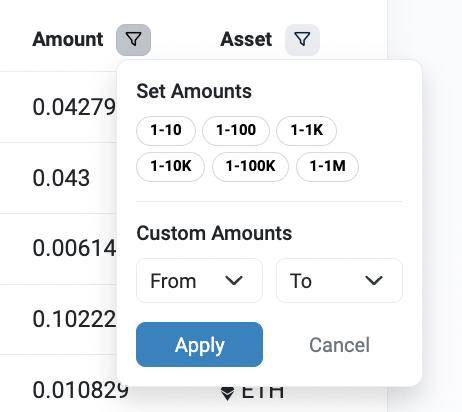462x412 pixels.
Task: Open the From custom amount dropdown
Action: [x=199, y=281]
